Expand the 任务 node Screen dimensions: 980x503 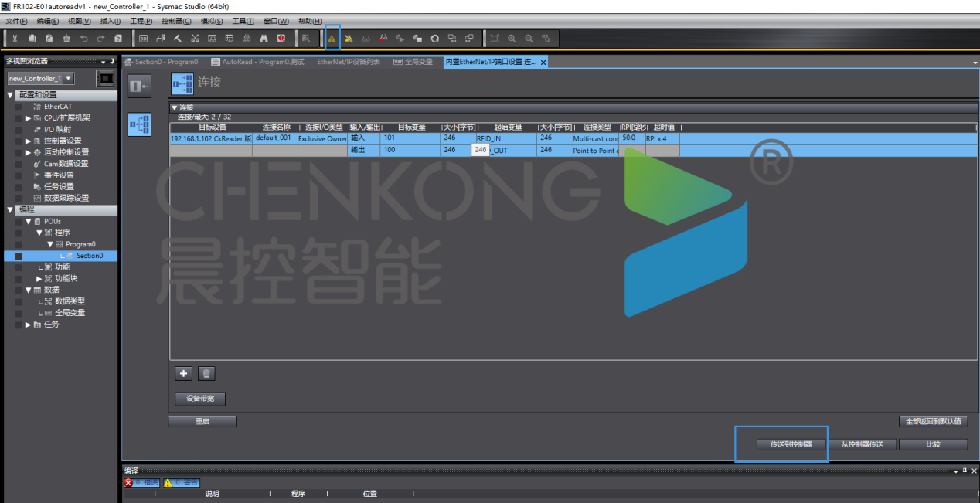click(x=29, y=325)
